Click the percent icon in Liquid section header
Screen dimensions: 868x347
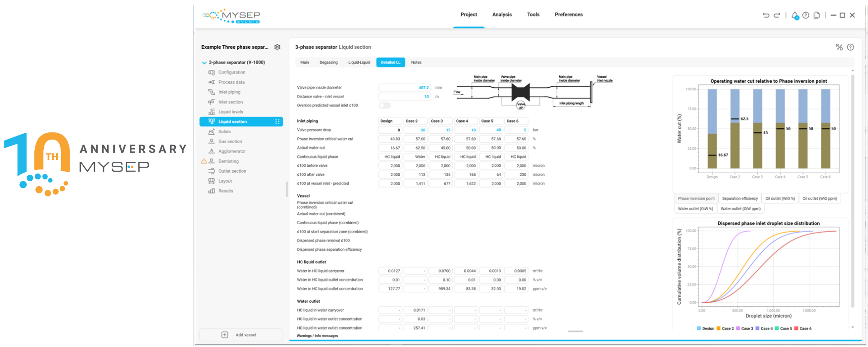[839, 47]
